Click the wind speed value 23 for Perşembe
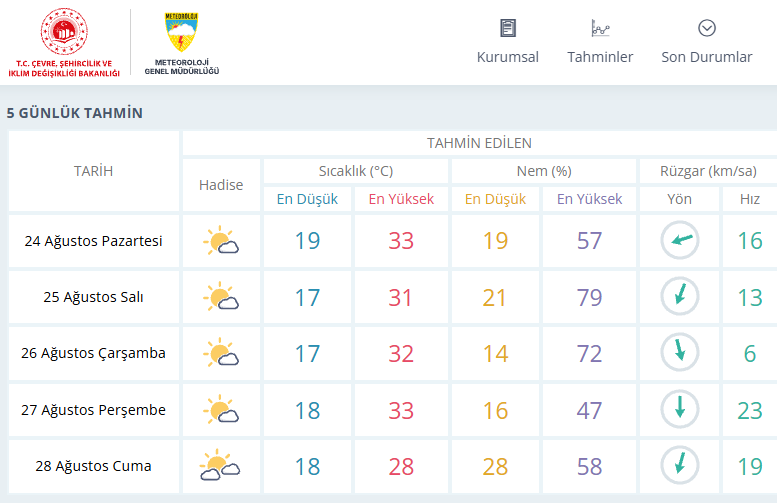The height and width of the screenshot is (503, 777). (x=750, y=410)
